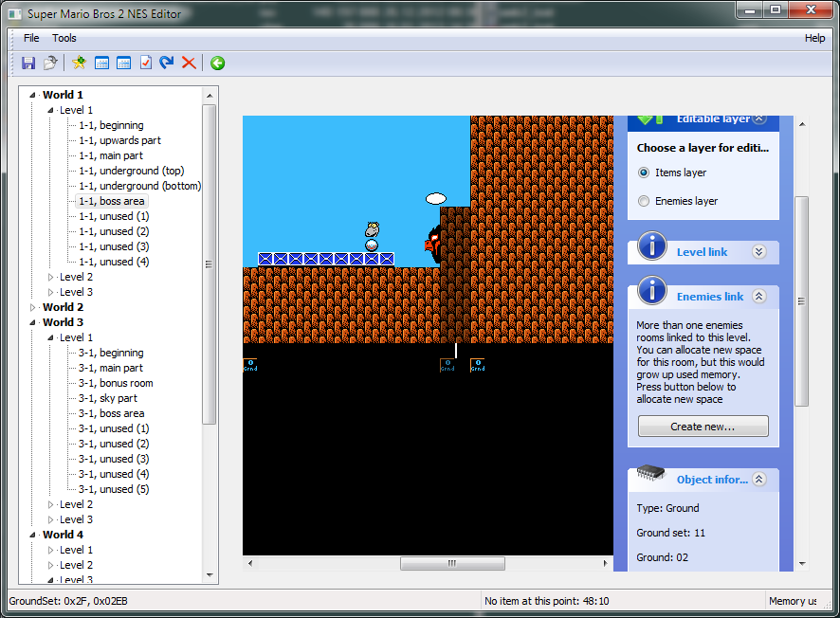Expand World 2 in the tree
The image size is (840, 618).
tap(32, 307)
